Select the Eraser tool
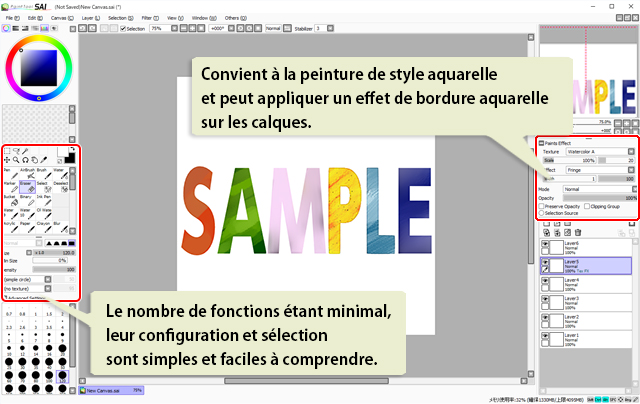 (x=28, y=186)
